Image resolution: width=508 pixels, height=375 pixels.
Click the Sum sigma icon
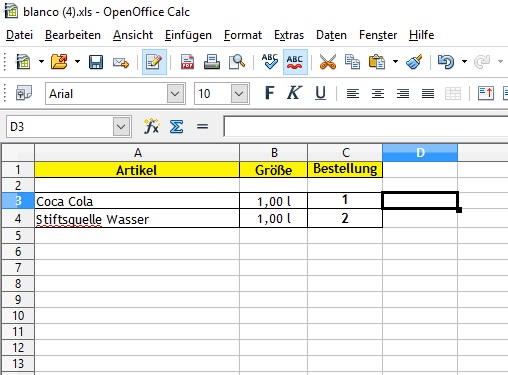click(176, 127)
